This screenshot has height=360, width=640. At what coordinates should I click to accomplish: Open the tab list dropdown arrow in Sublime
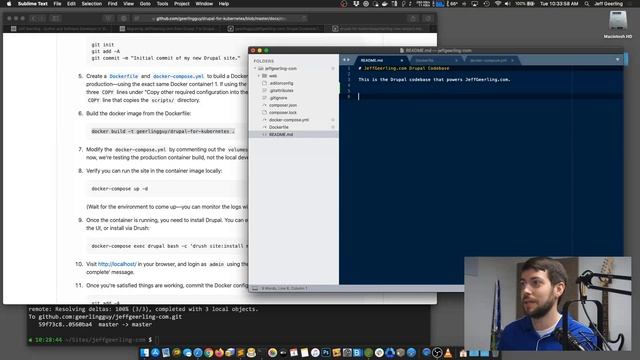pyautogui.click(x=618, y=60)
